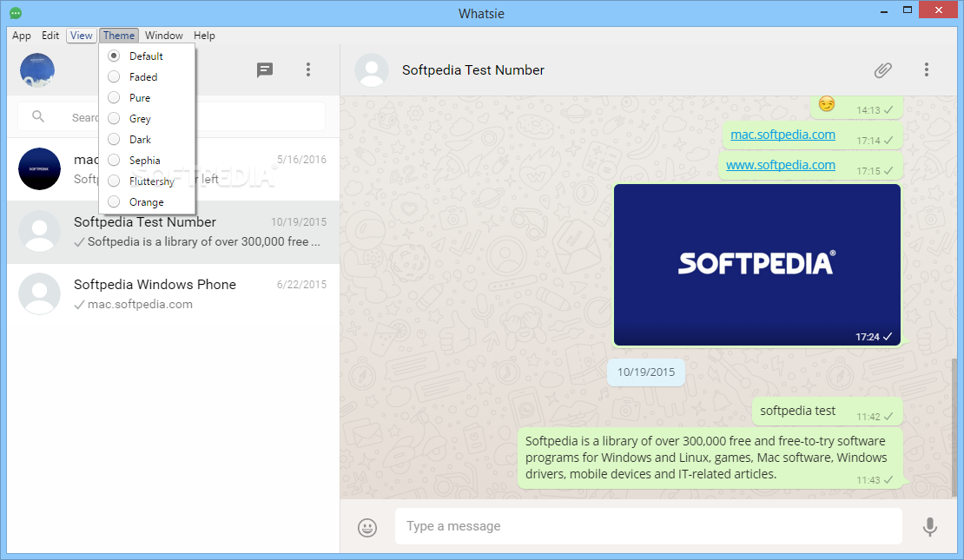The height and width of the screenshot is (560, 964).
Task: Click the Whatsie app icon in title bar
Action: (x=16, y=13)
